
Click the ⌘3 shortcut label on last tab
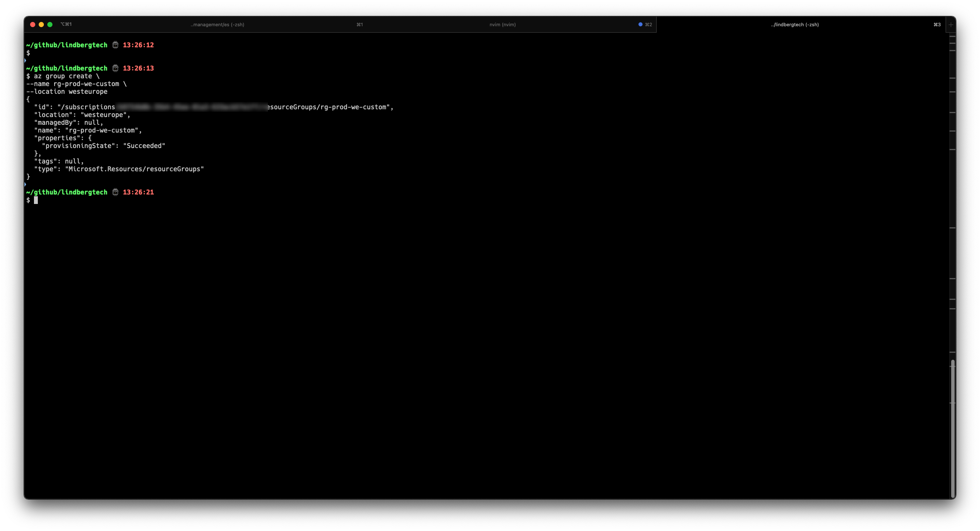pos(937,25)
